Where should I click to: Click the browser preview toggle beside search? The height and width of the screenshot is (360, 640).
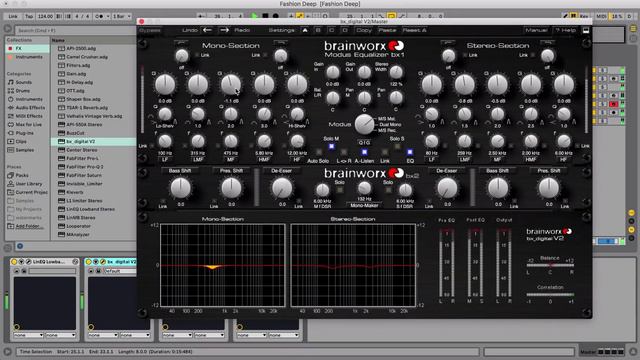[8, 29]
